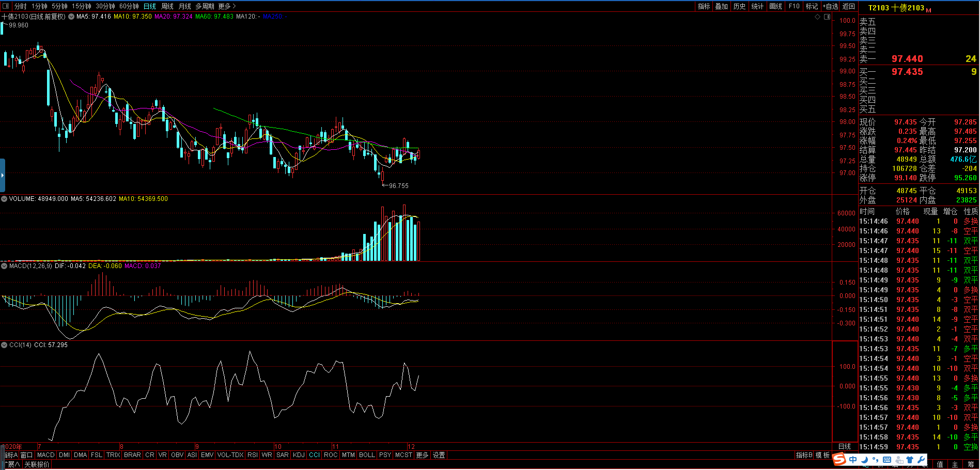980x470 pixels.
Task: Click the 模板 button at the bottom right
Action: pos(822,455)
